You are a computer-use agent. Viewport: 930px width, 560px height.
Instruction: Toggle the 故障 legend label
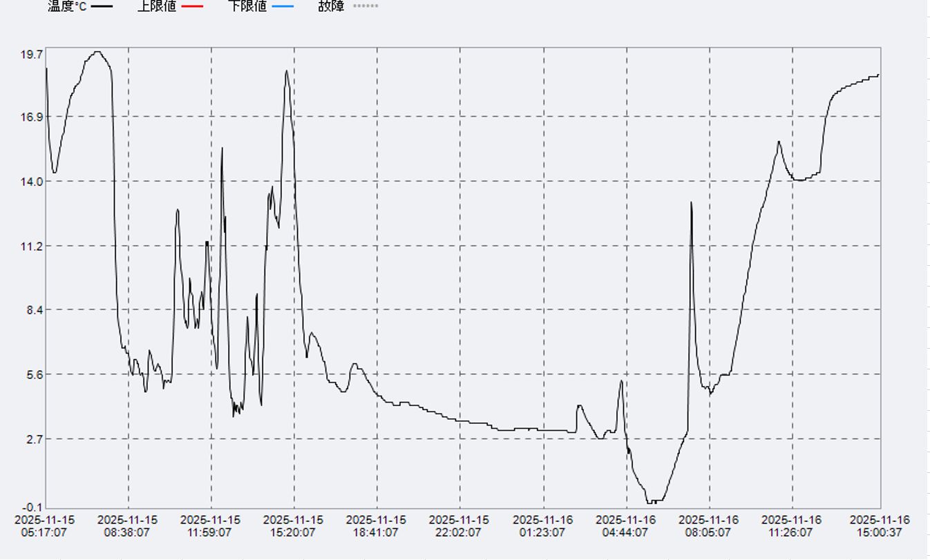(x=331, y=6)
